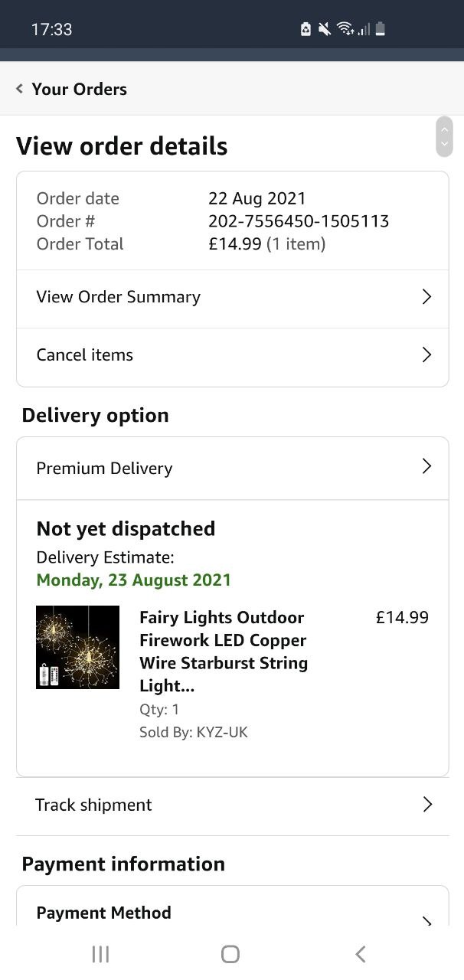This screenshot has height=980, width=464.
Task: Tap View Order Summary text
Action: (x=119, y=297)
